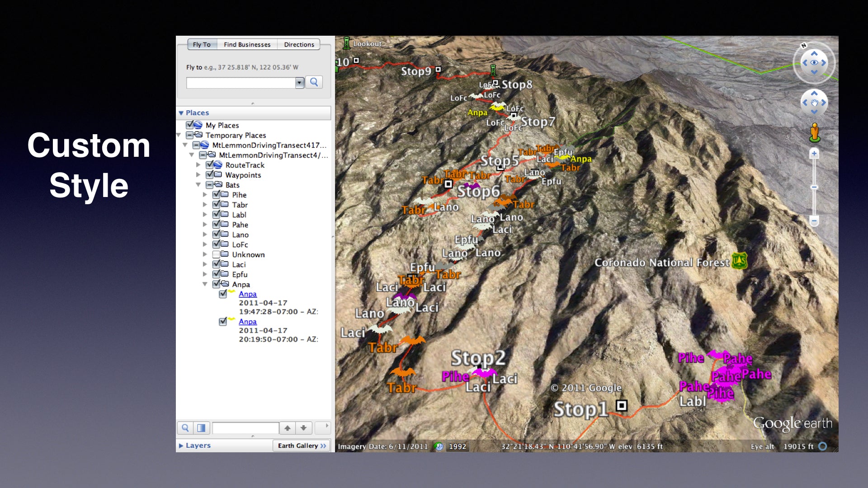Screen dimensions: 868x488
Task: Enable the Unknown bats folder checkbox
Action: pos(217,254)
